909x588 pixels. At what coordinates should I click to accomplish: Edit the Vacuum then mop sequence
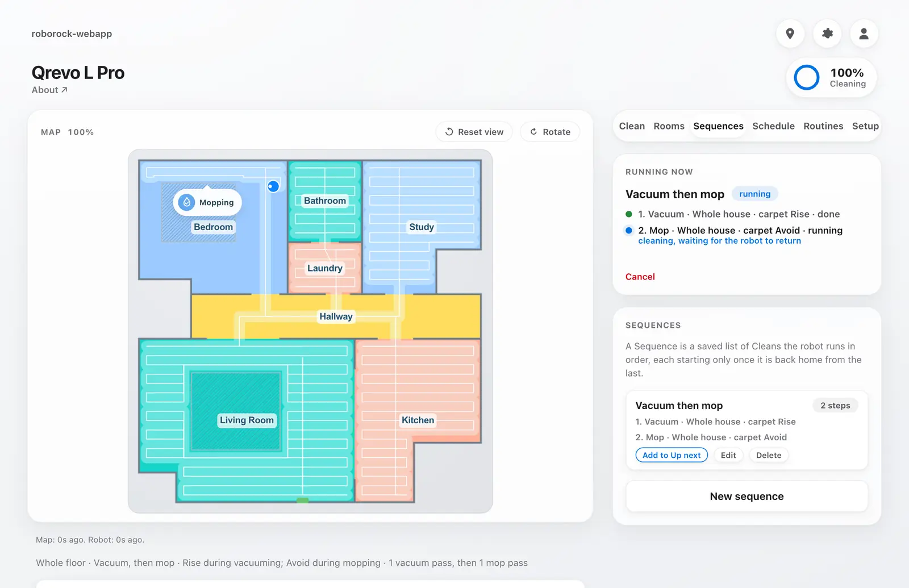click(x=728, y=455)
